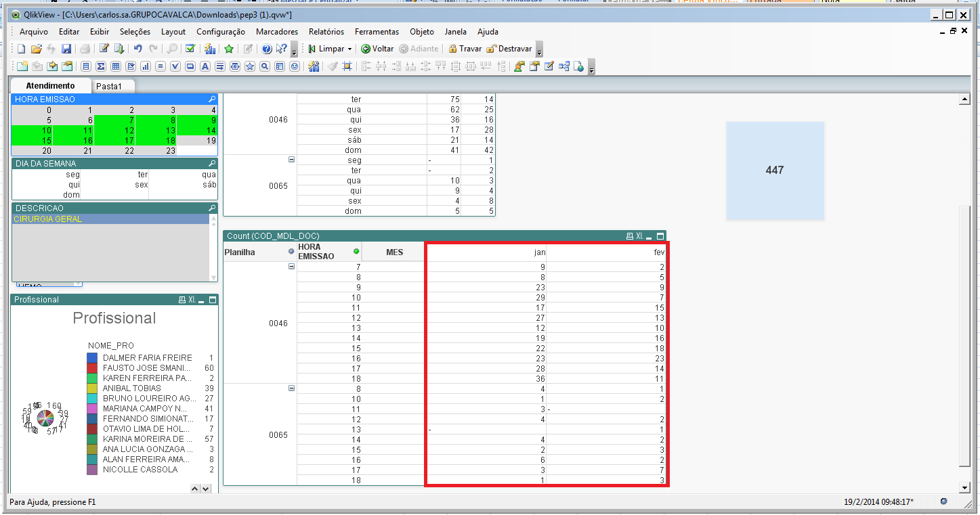Create a new Text Object A icon
This screenshot has height=515, width=980.
[x=205, y=66]
